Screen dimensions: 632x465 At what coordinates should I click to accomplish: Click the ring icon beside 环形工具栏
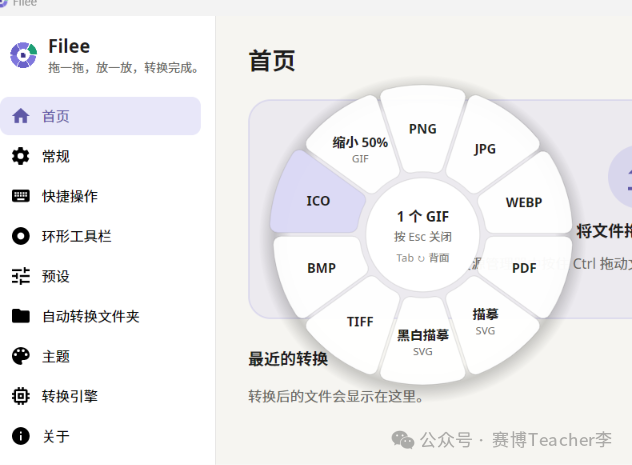coord(21,236)
